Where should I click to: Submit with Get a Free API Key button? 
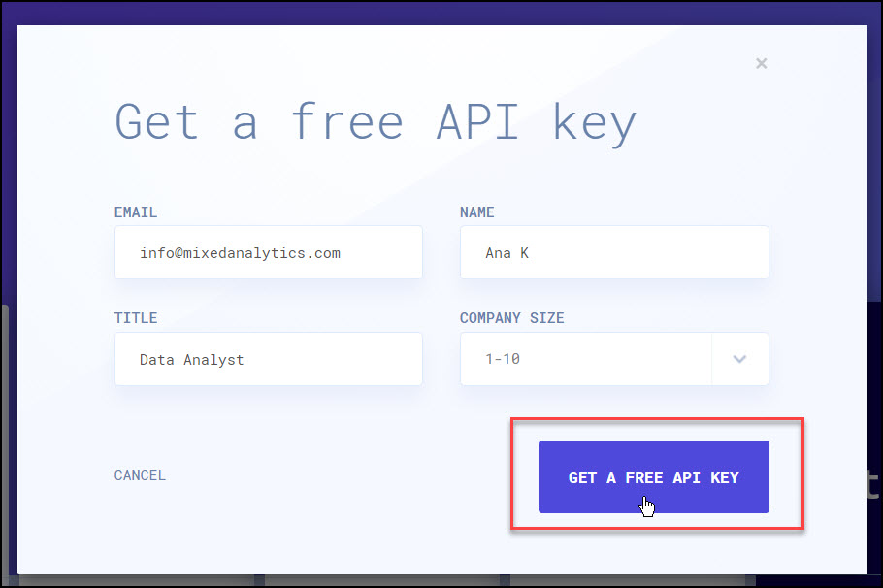pos(654,477)
